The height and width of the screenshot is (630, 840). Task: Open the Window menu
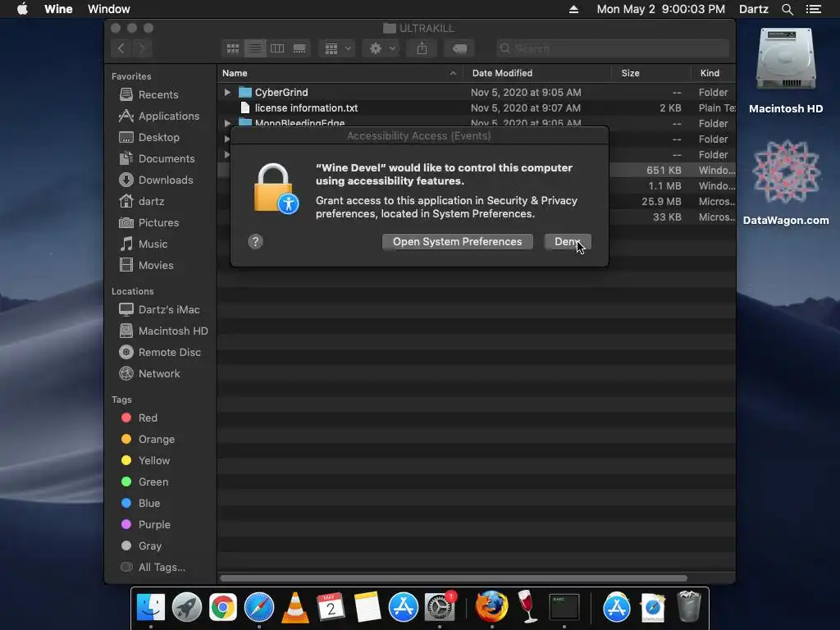109,9
